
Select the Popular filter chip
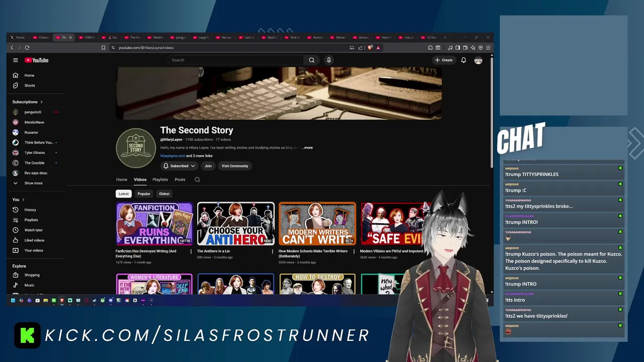144,194
